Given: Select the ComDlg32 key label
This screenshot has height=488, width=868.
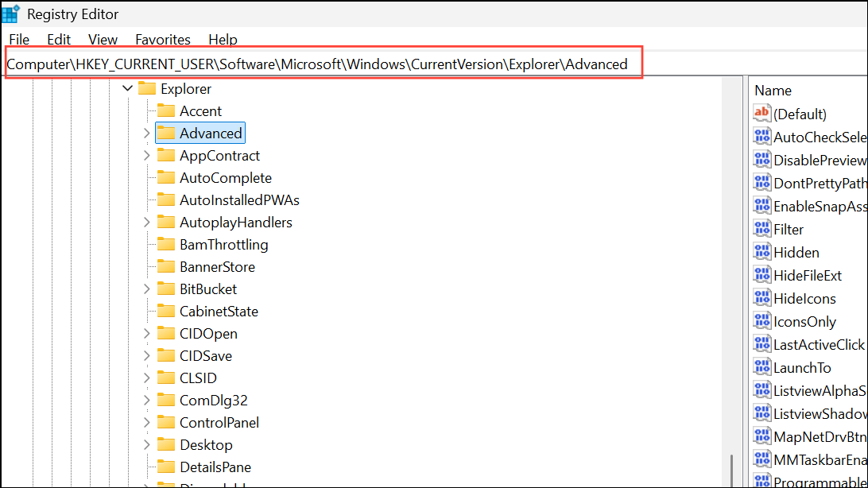Looking at the screenshot, I should point(214,400).
